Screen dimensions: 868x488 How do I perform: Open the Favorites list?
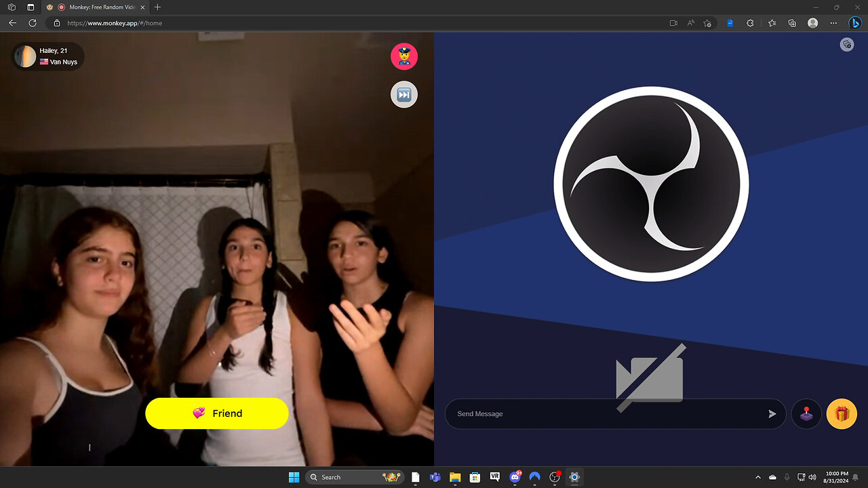[x=772, y=23]
